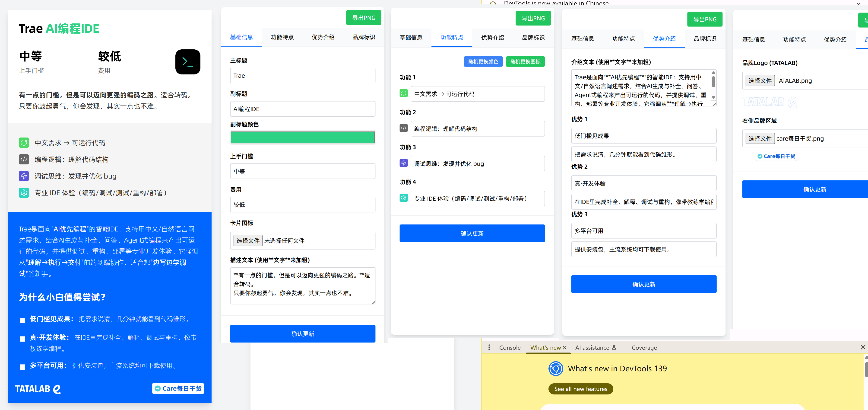Click the 功能 3 lightning icon
This screenshot has width=868, height=410.
pyautogui.click(x=403, y=163)
